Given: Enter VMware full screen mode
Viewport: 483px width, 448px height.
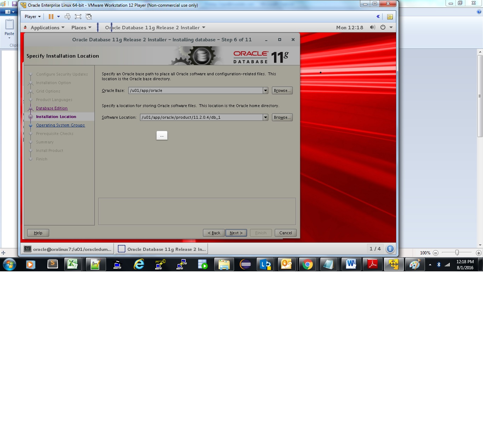Looking at the screenshot, I should (x=78, y=17).
